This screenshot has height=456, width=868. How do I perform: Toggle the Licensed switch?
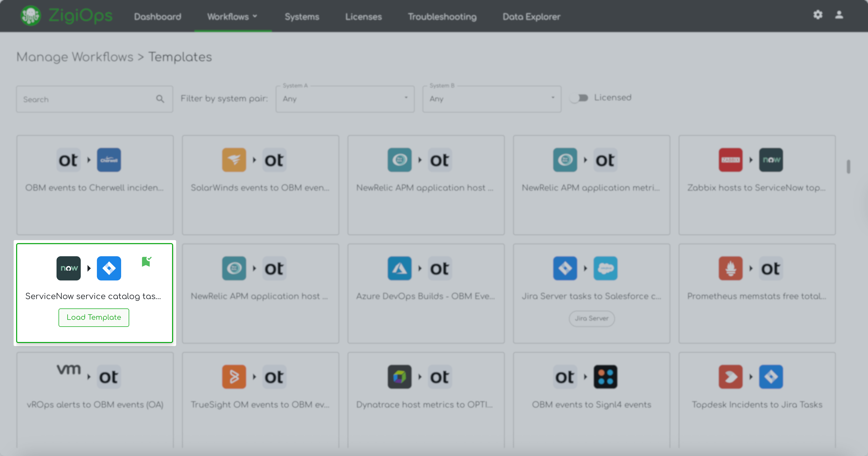[x=579, y=98]
